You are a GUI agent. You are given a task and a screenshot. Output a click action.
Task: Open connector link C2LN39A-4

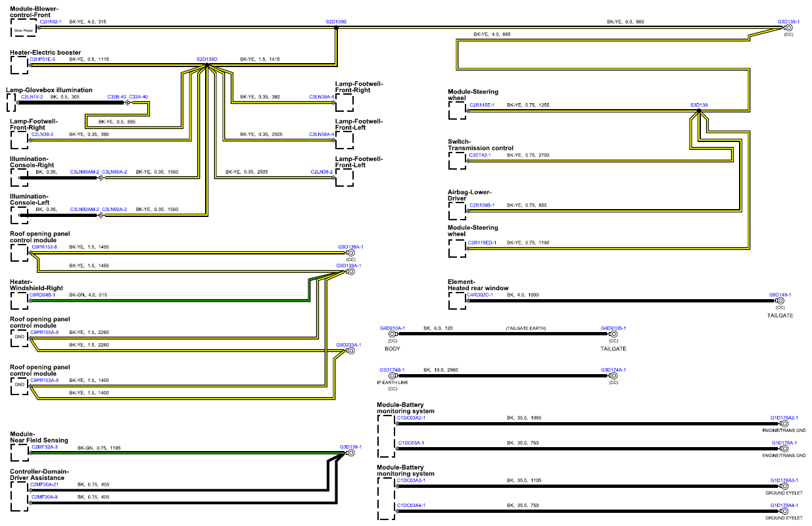[322, 97]
